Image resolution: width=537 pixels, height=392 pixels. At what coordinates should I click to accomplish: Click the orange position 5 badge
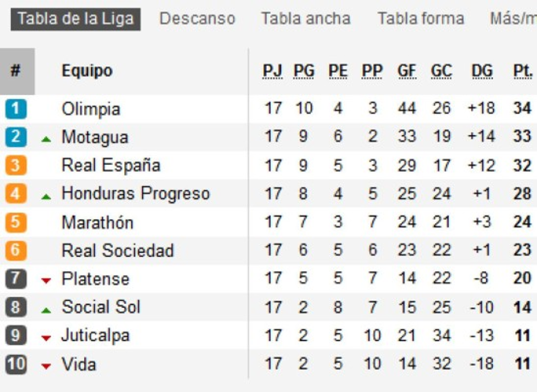[16, 222]
